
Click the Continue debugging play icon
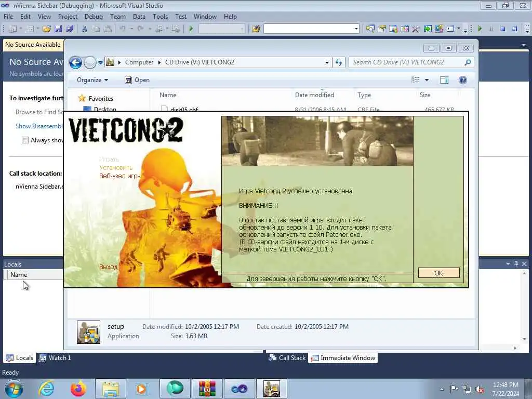click(x=480, y=29)
